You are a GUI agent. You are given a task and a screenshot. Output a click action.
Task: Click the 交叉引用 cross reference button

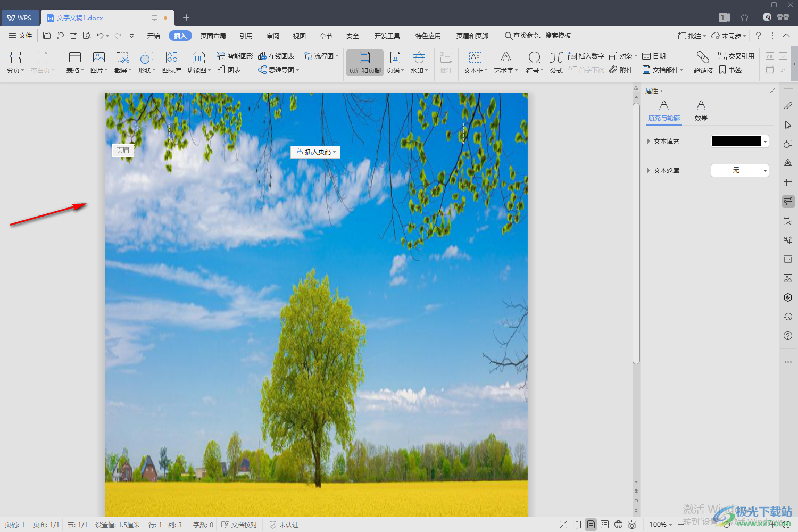pos(736,56)
